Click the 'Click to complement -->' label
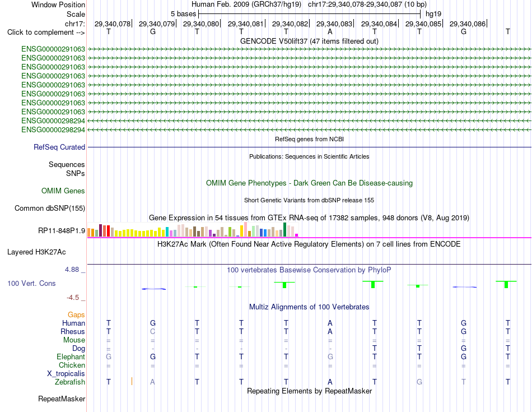The width and height of the screenshot is (532, 412). [x=46, y=33]
